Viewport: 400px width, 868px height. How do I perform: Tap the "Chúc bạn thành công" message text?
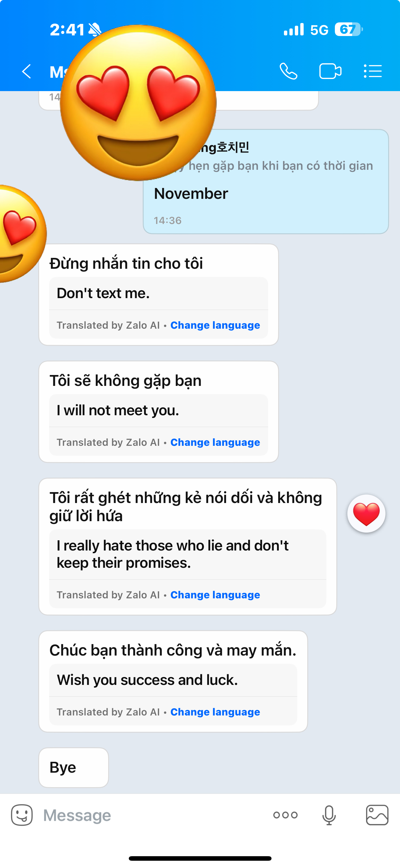(x=173, y=650)
